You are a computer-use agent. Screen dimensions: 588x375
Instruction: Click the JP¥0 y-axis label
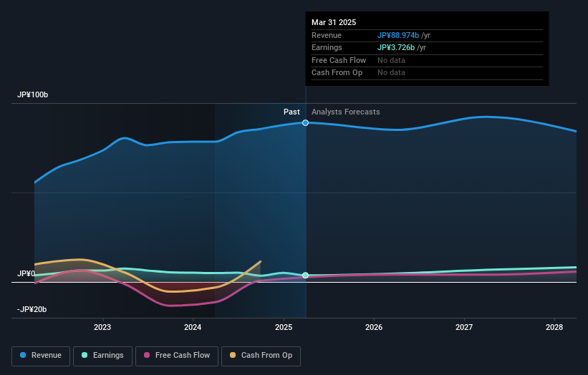[26, 274]
